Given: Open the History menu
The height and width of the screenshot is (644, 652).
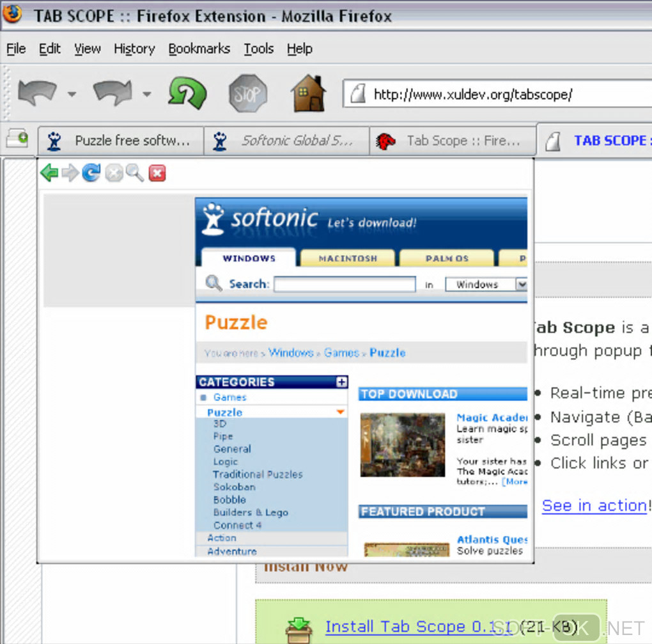Looking at the screenshot, I should click(x=134, y=49).
